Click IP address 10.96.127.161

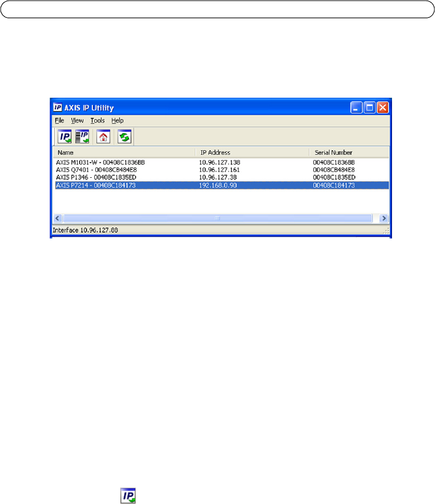(x=219, y=170)
